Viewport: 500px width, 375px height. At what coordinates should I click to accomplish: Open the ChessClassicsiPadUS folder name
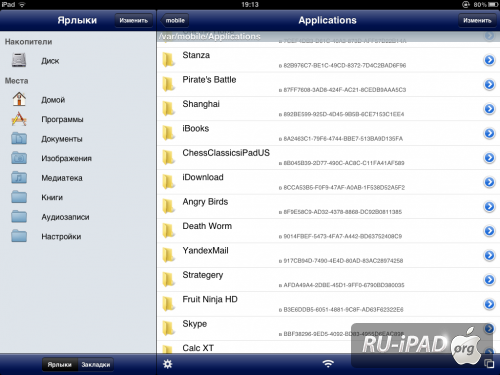226,153
